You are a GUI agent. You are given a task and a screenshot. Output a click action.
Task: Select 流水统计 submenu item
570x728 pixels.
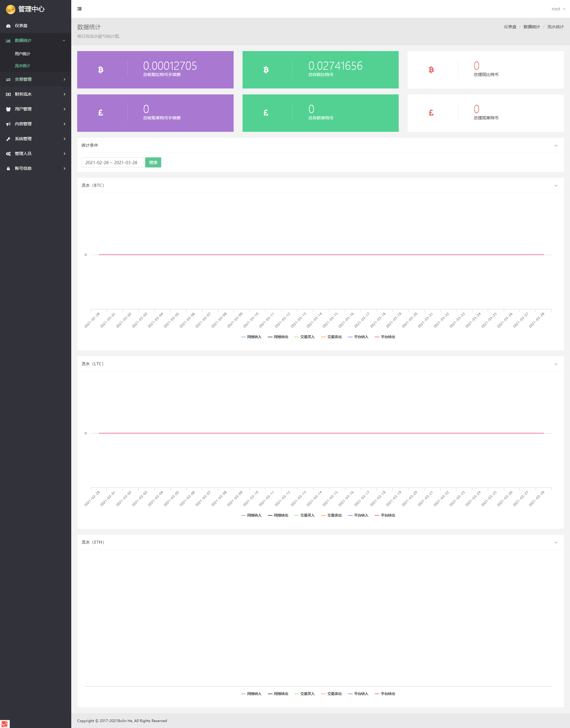click(22, 66)
